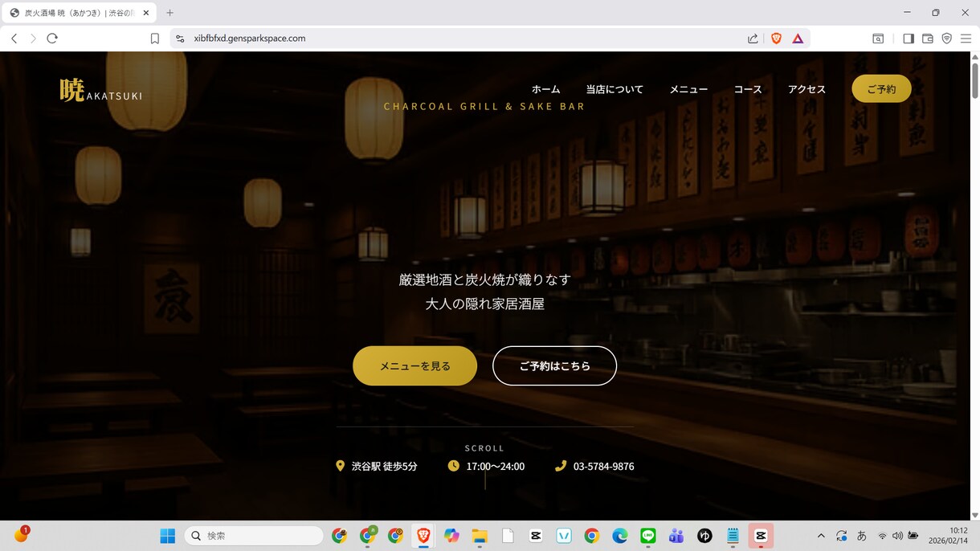
Task: Click the taskbar 検索 search box
Action: pos(254,536)
